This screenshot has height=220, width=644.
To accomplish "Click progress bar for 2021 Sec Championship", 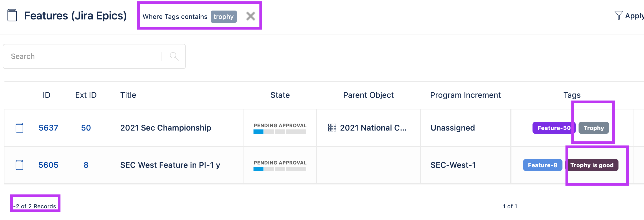I will coord(280,132).
